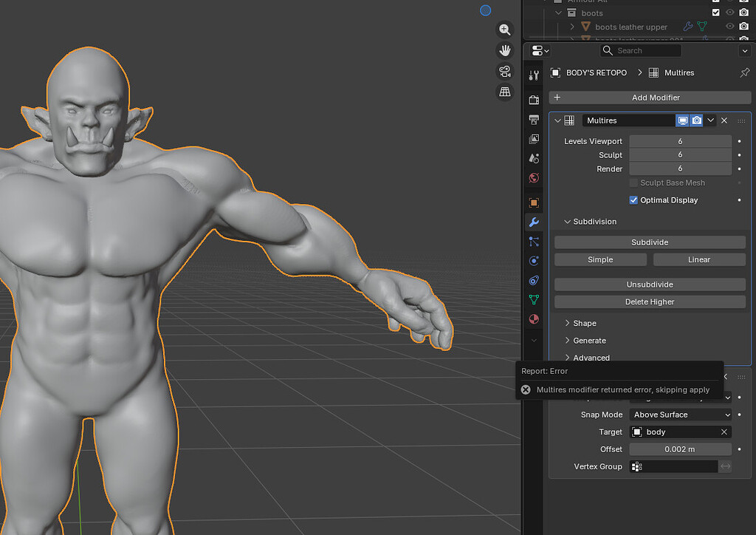Click the Delete Higher button
The width and height of the screenshot is (756, 535).
pos(650,302)
